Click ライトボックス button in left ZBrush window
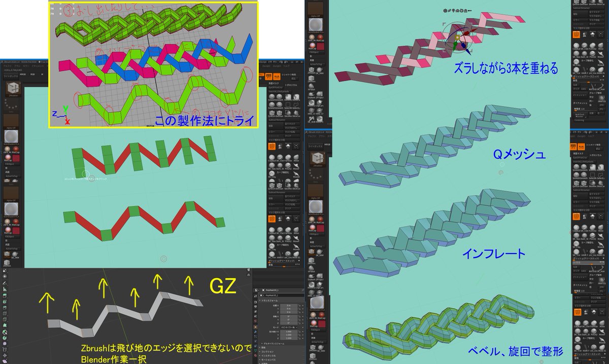Screen dimensions: 609x364 click(x=11, y=77)
